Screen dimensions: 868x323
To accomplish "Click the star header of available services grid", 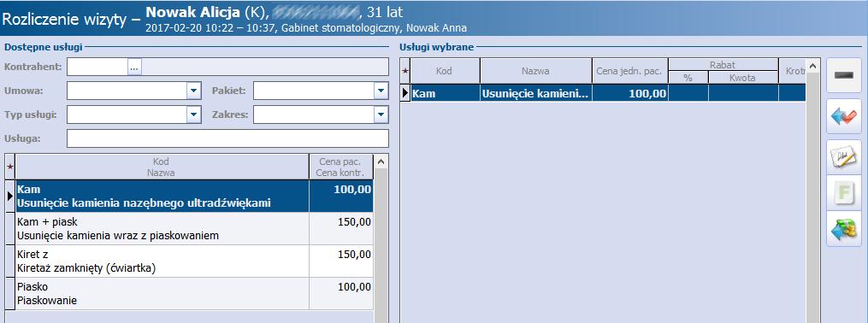I will point(9,167).
